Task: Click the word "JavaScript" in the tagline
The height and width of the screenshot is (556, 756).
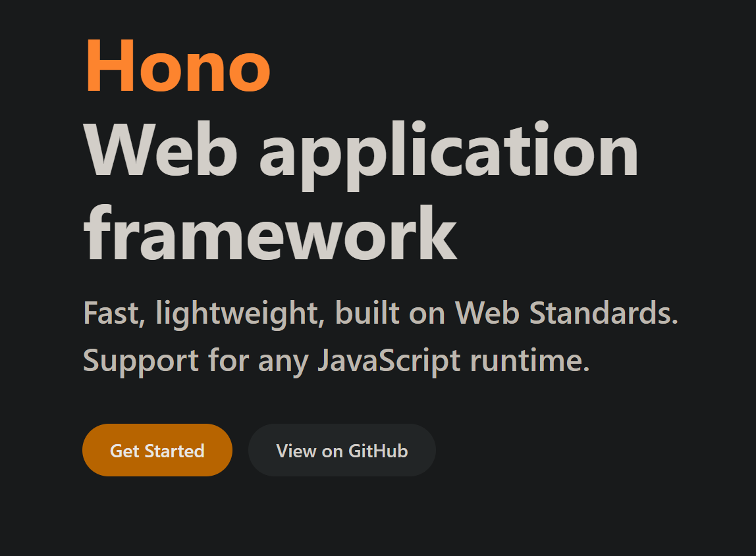Action: click(389, 361)
